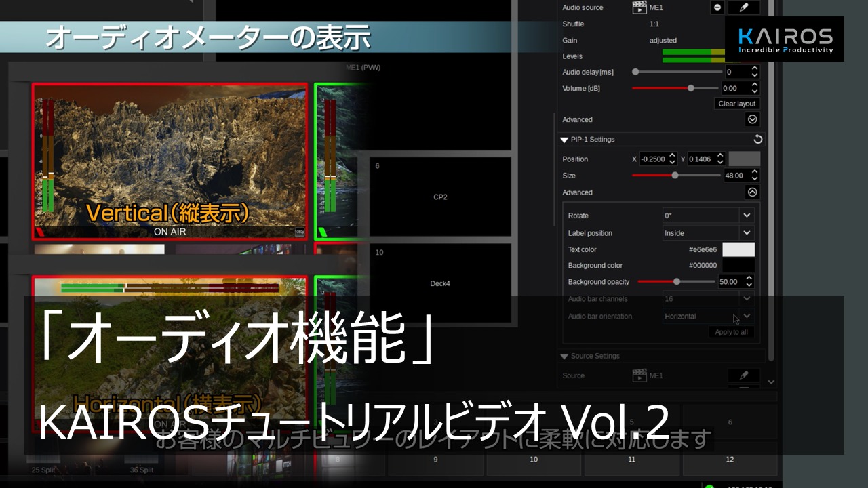Image resolution: width=868 pixels, height=488 pixels.
Task: Select layout cell number 9
Action: (x=435, y=459)
